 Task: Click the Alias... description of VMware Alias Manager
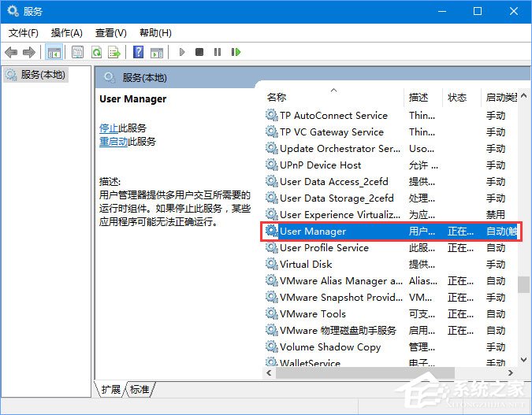423,280
